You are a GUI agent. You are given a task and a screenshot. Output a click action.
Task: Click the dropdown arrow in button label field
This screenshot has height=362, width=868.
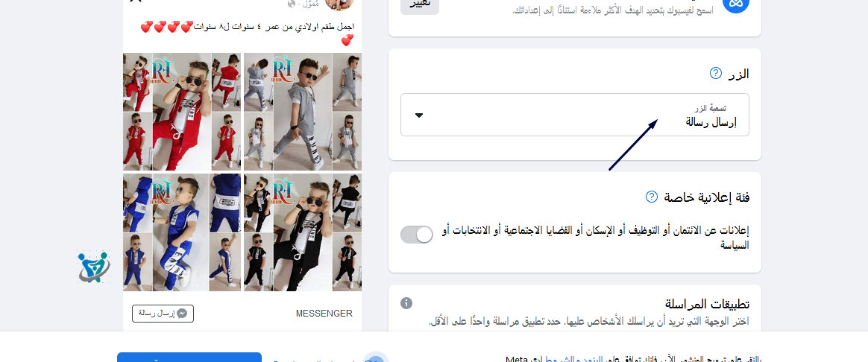(419, 115)
